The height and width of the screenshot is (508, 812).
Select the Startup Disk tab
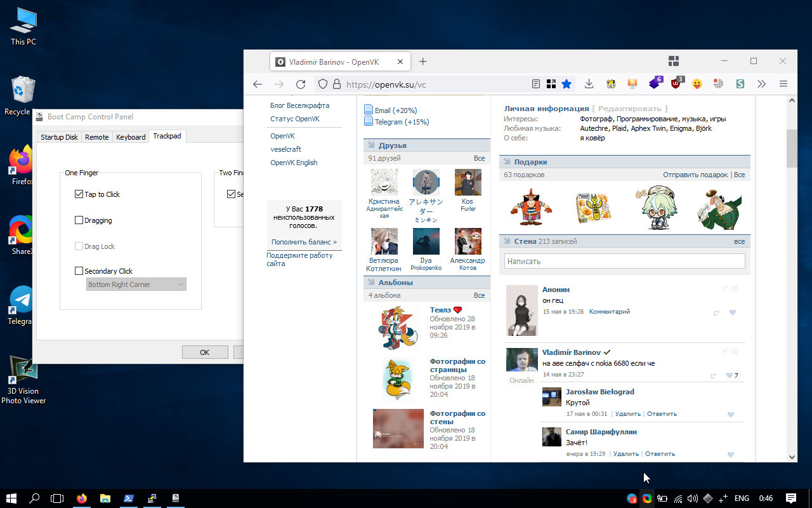[x=59, y=137]
